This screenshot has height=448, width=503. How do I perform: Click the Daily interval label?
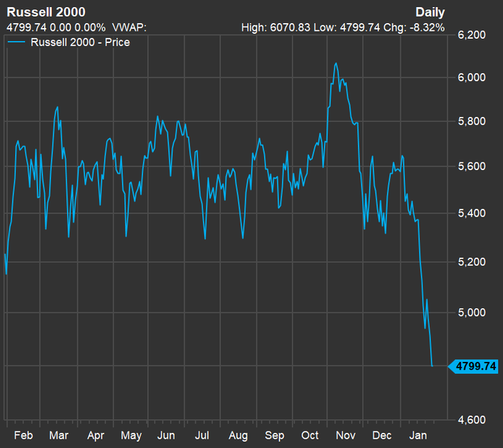[430, 12]
